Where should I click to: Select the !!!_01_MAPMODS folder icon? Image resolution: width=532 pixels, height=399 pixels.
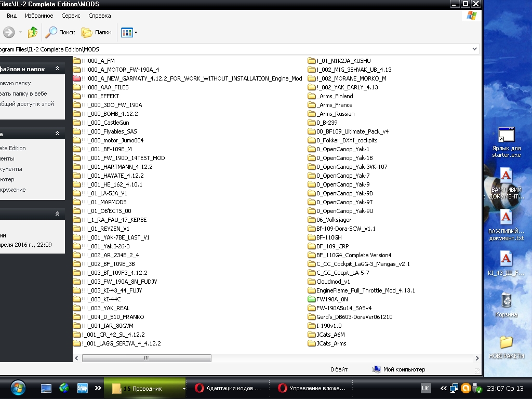pyautogui.click(x=77, y=202)
